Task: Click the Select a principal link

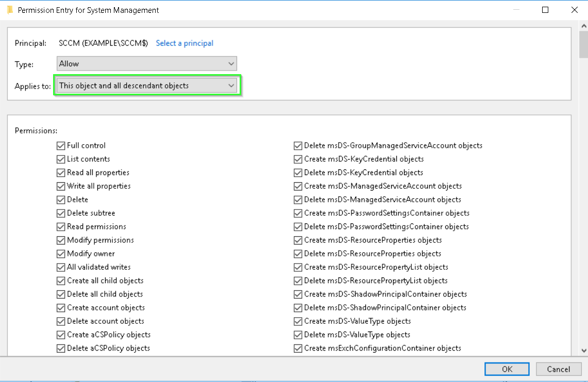Action: [184, 43]
